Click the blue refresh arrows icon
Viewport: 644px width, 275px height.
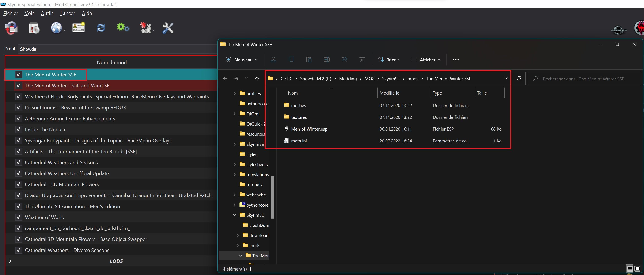pos(101,28)
